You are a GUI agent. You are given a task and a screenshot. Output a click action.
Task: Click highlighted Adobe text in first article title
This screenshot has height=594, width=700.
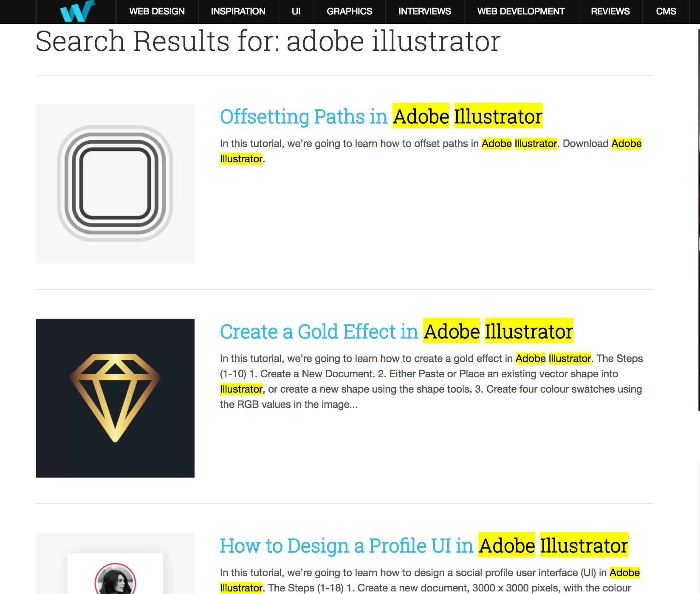pos(421,116)
